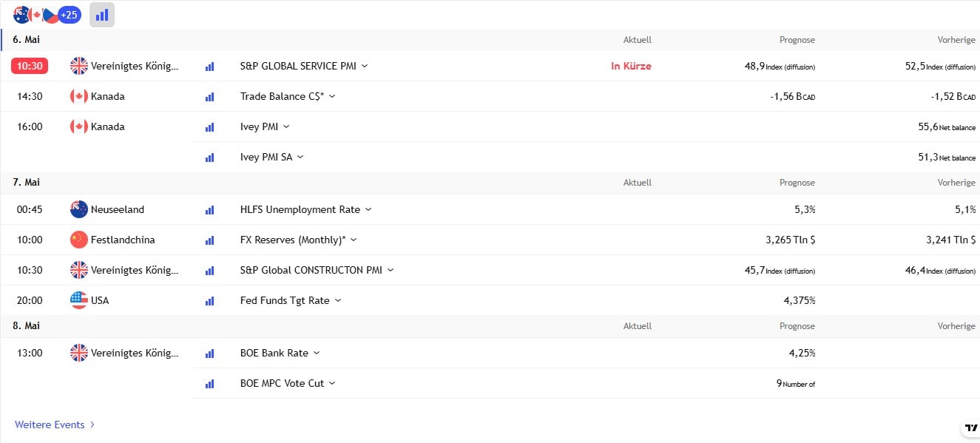The image size is (980, 443).
Task: Click the New Zealand flag icon
Action: point(78,209)
